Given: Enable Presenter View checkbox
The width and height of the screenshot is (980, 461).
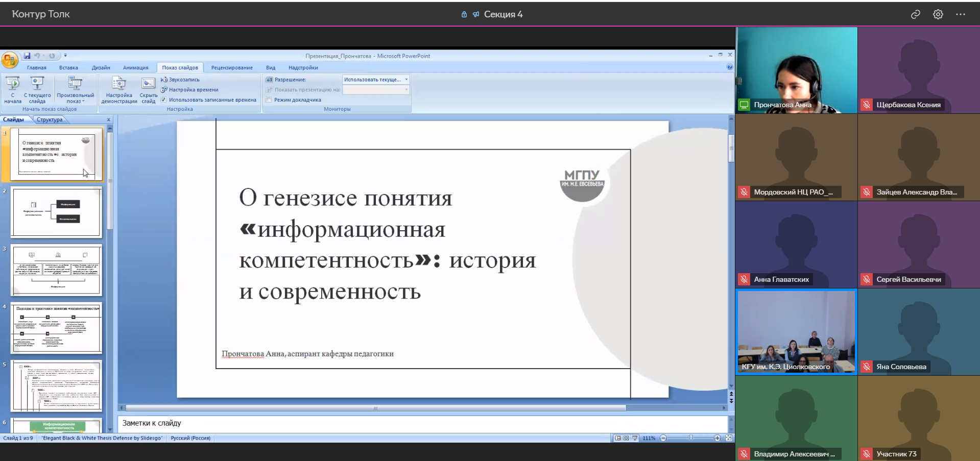Looking at the screenshot, I should [269, 100].
